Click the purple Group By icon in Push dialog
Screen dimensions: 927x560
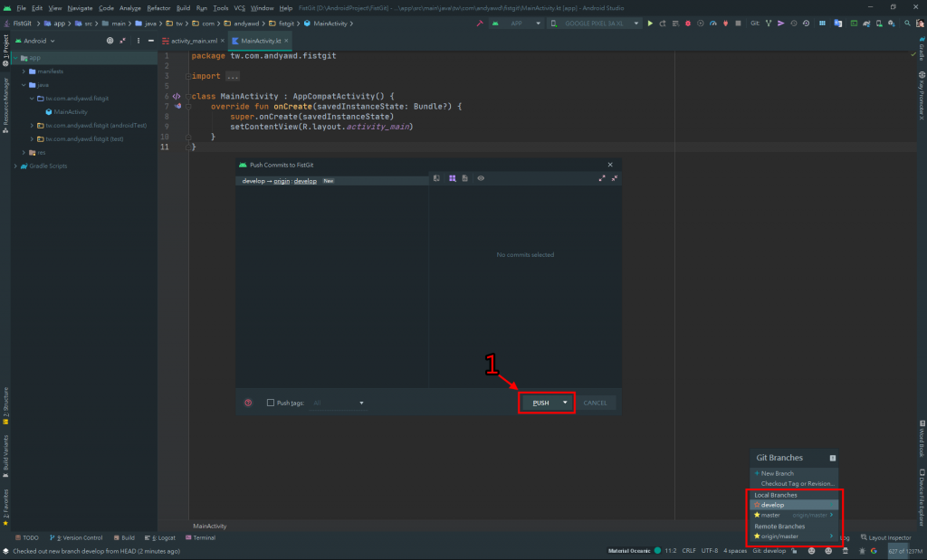coord(453,178)
